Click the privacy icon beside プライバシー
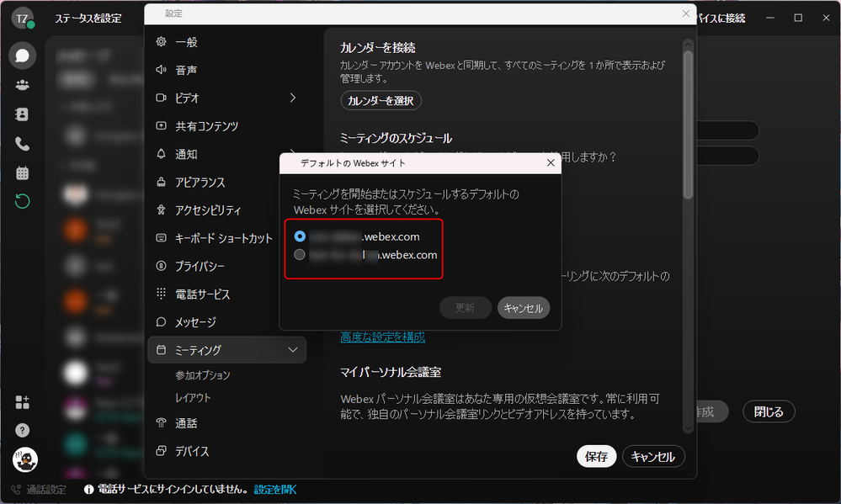841x504 pixels. click(x=161, y=265)
